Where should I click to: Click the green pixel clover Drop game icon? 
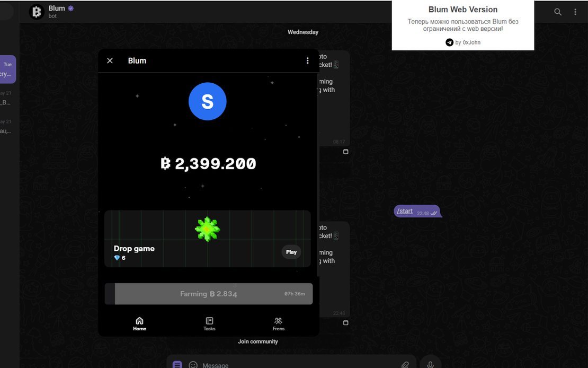tap(207, 229)
